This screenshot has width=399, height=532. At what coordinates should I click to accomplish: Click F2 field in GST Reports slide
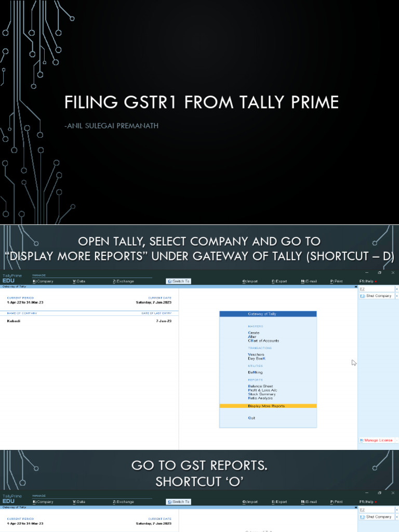[376, 510]
